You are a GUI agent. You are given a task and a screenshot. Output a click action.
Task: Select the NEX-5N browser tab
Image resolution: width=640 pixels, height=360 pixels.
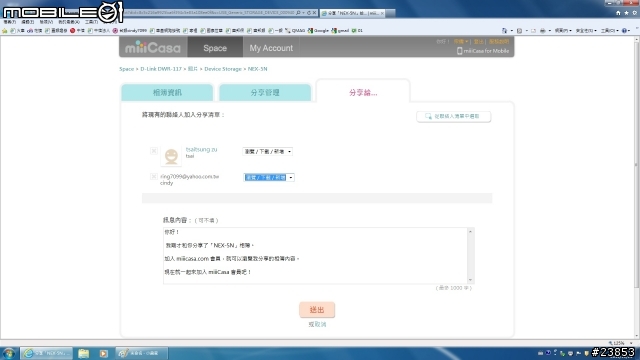tap(353, 13)
